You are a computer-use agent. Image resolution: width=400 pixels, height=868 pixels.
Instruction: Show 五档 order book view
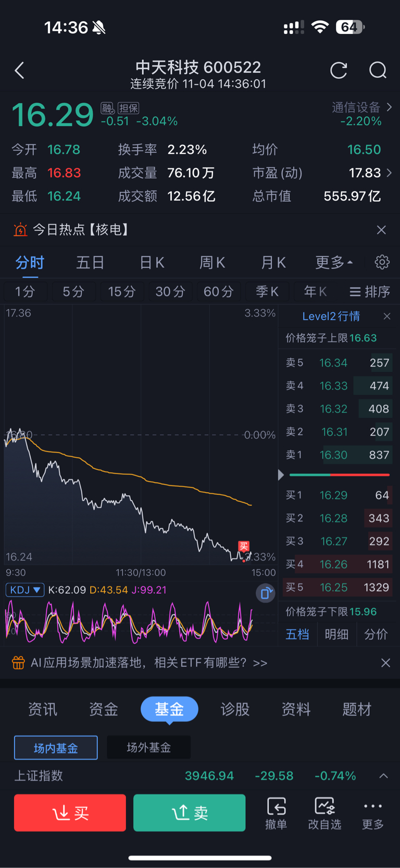(x=297, y=634)
